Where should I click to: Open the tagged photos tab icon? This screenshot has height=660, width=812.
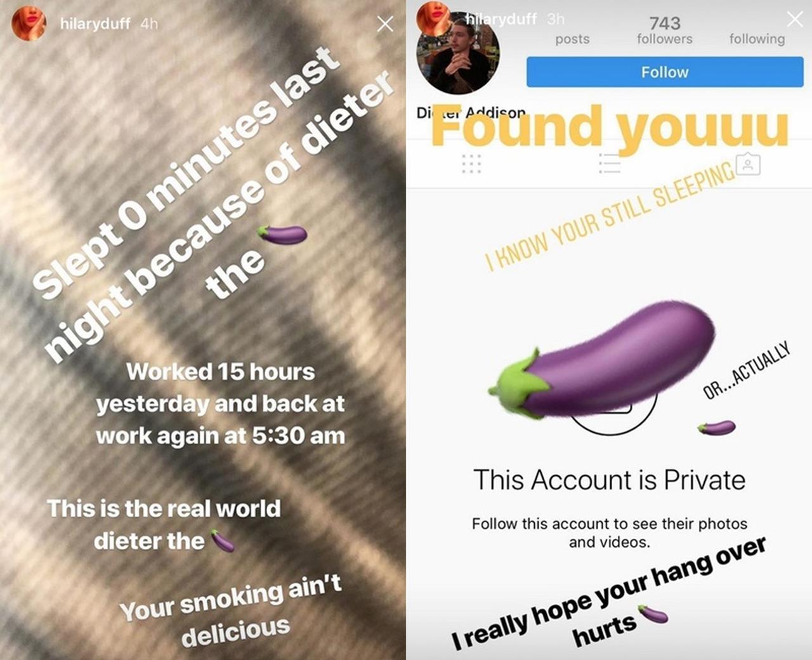click(749, 164)
